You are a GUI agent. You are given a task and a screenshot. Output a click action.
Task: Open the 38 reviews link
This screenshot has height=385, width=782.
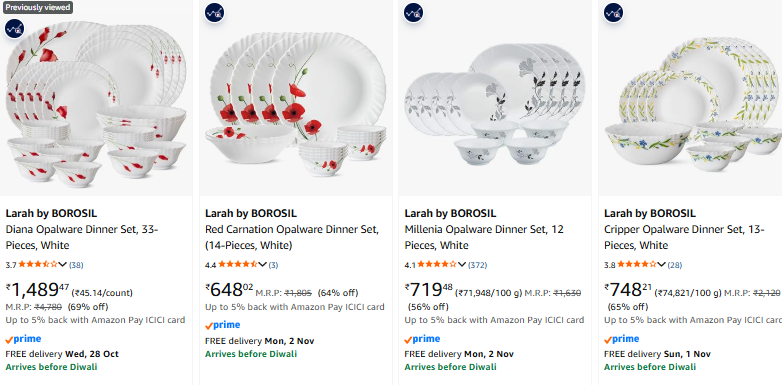pos(76,265)
